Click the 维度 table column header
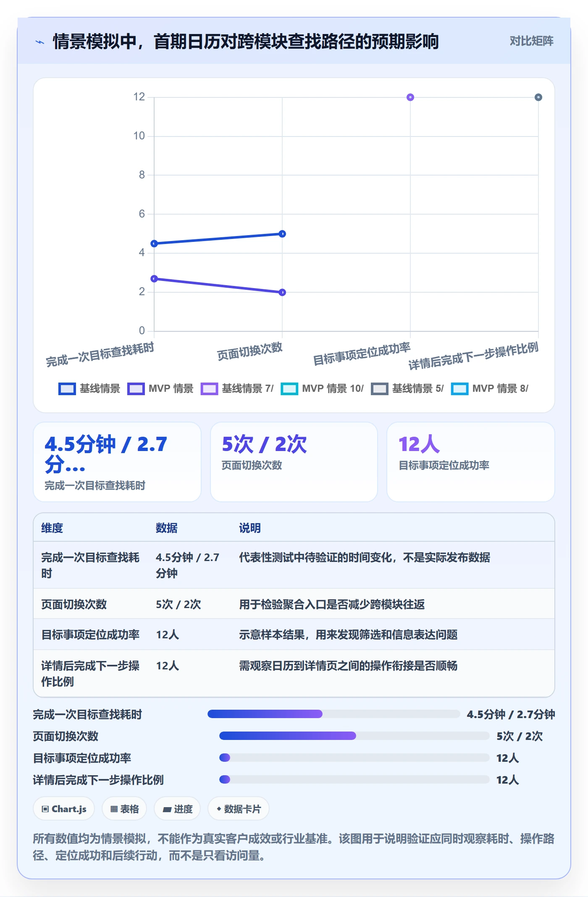Viewport: 588px width, 897px height. pos(52,528)
